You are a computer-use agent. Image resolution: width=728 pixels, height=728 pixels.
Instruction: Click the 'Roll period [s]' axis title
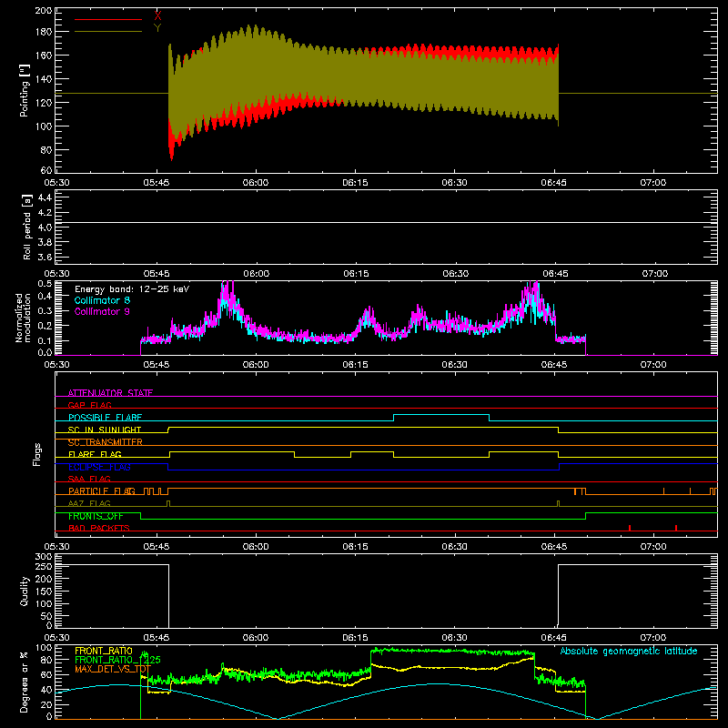27,227
